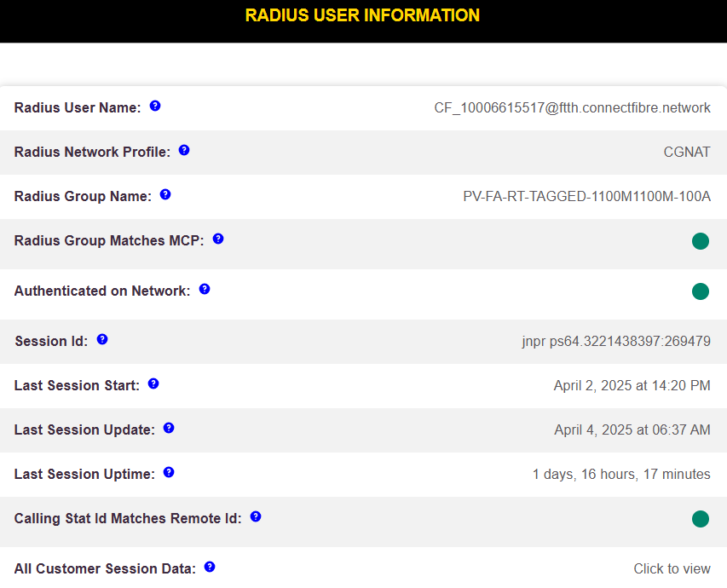727x588 pixels.
Task: Open the Last Session Uptime help icon
Action: [x=168, y=471]
